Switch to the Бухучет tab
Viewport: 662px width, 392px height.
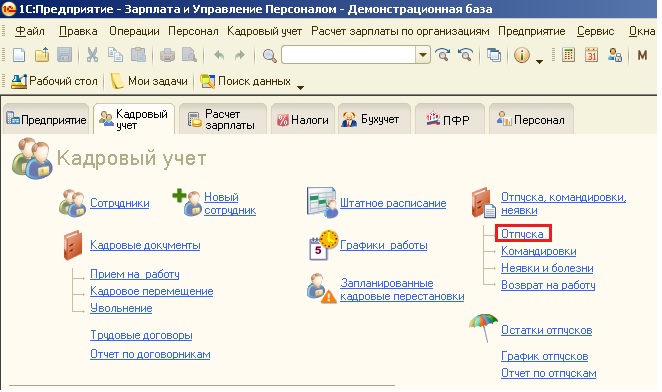coord(374,120)
